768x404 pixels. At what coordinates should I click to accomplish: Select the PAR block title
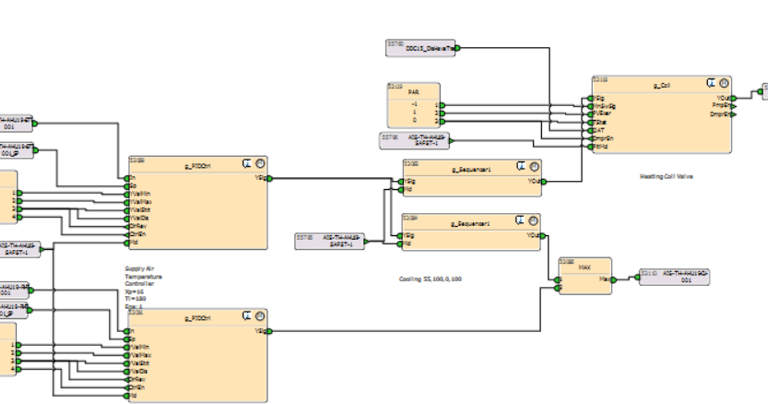[414, 92]
